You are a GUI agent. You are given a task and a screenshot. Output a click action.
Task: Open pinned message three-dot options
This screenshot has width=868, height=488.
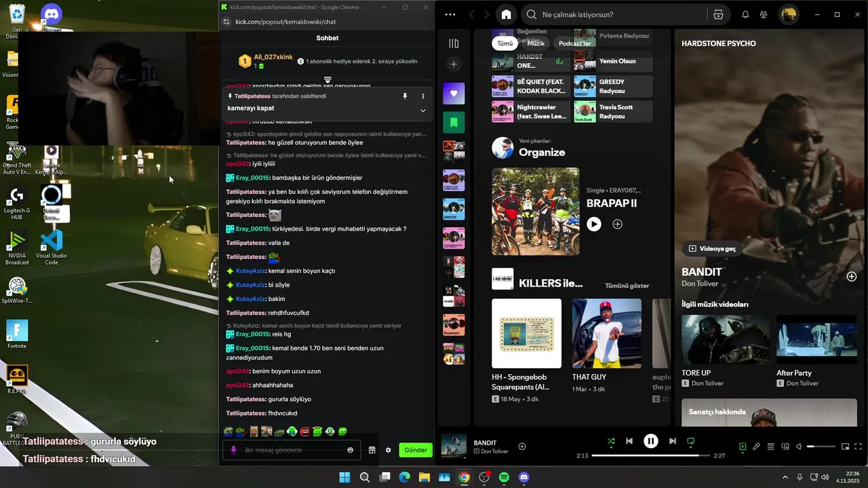422,96
